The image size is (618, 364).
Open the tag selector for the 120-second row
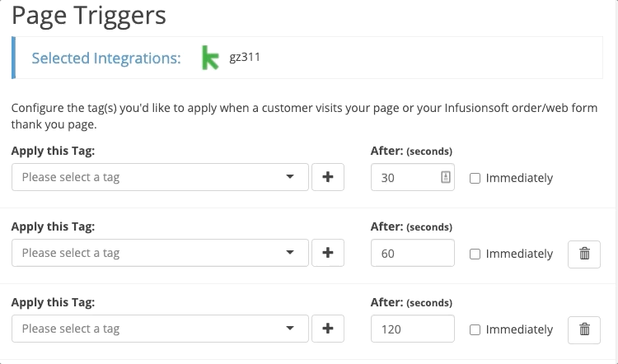point(160,329)
